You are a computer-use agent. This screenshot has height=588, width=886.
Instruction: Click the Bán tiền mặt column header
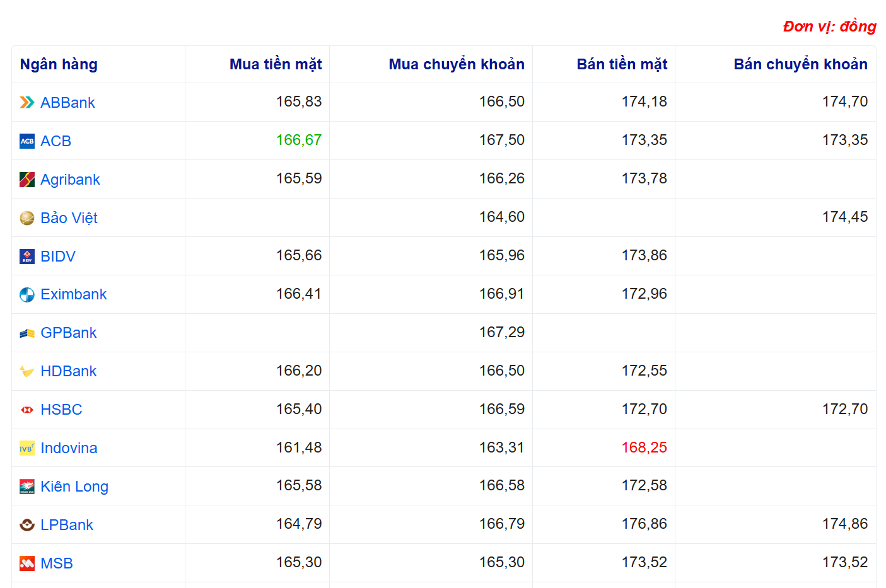[x=621, y=64]
